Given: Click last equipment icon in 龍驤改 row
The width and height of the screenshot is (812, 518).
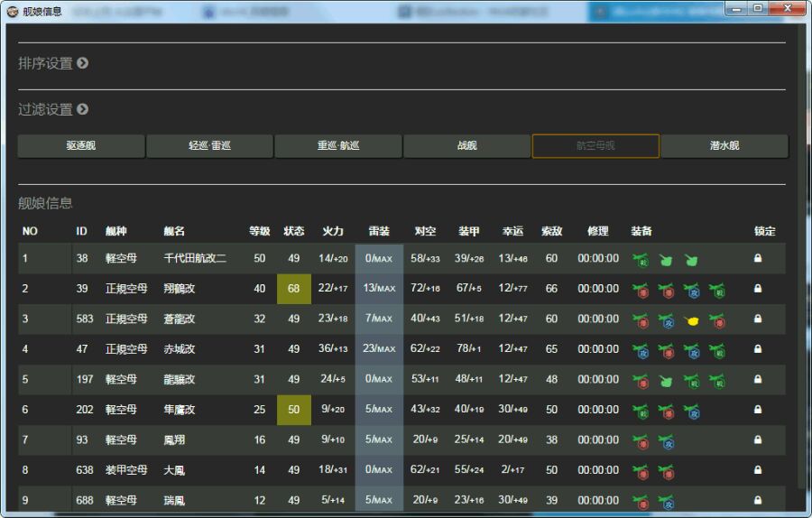Looking at the screenshot, I should 717,381.
